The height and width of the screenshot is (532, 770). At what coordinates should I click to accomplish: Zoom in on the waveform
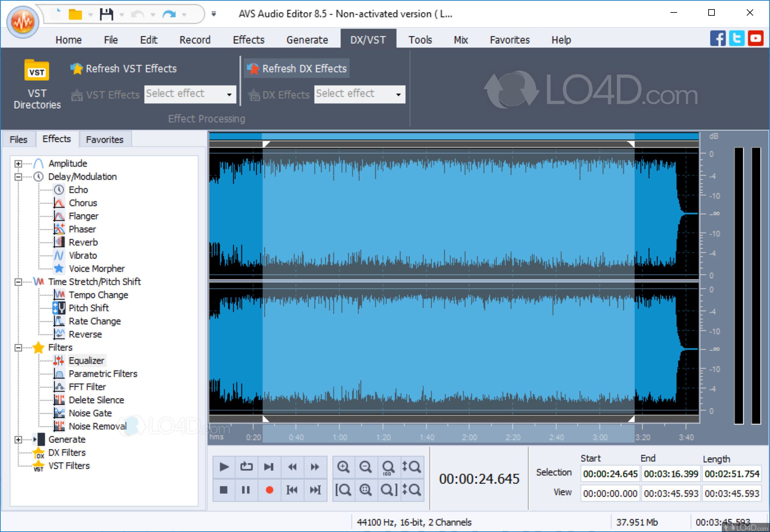click(x=344, y=467)
